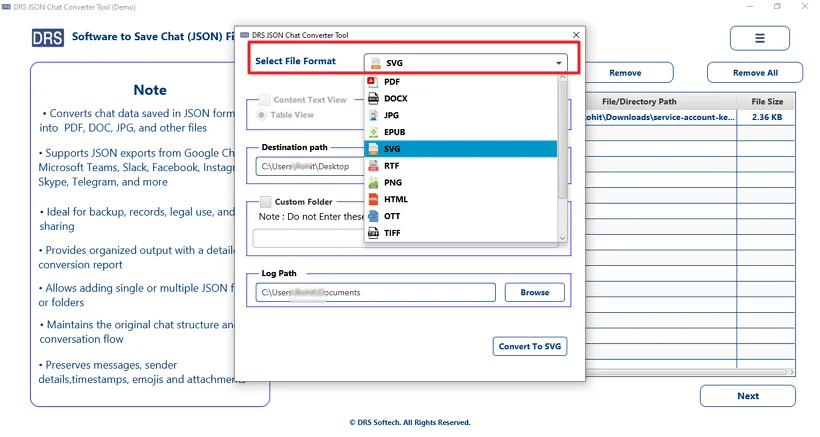Image resolution: width=820 pixels, height=437 pixels.
Task: Click the 2.36 KB size cell
Action: pos(767,117)
